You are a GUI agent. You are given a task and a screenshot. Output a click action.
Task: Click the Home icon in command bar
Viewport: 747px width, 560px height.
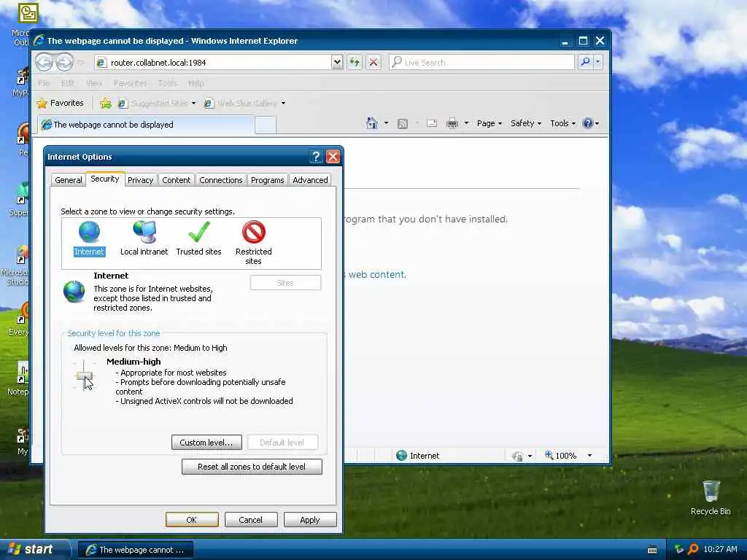[371, 123]
